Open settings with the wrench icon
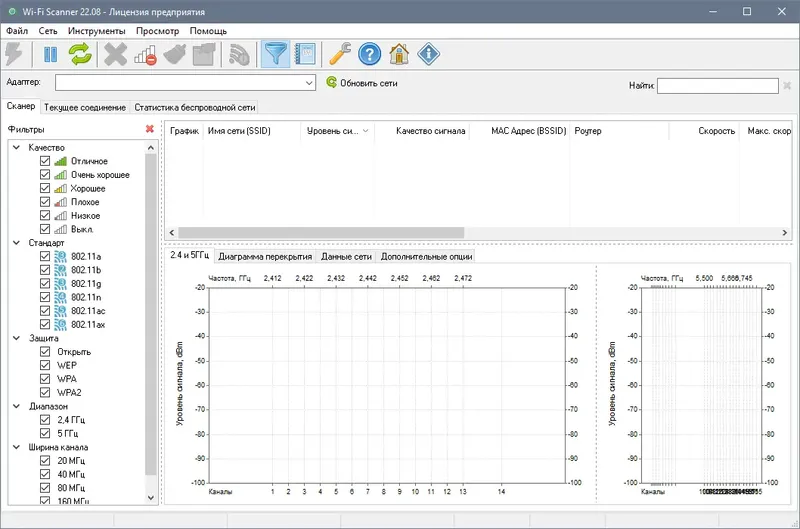Image resolution: width=800 pixels, height=529 pixels. coord(340,54)
